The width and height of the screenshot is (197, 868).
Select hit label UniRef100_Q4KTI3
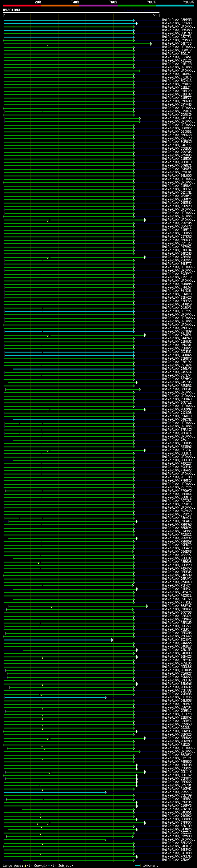pyautogui.click(x=176, y=43)
